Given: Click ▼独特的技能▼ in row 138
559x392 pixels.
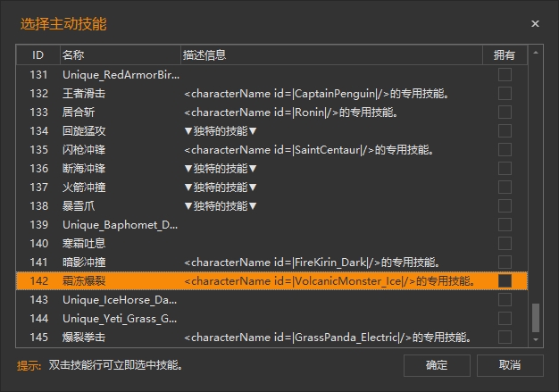Looking at the screenshot, I should pyautogui.click(x=221, y=206).
